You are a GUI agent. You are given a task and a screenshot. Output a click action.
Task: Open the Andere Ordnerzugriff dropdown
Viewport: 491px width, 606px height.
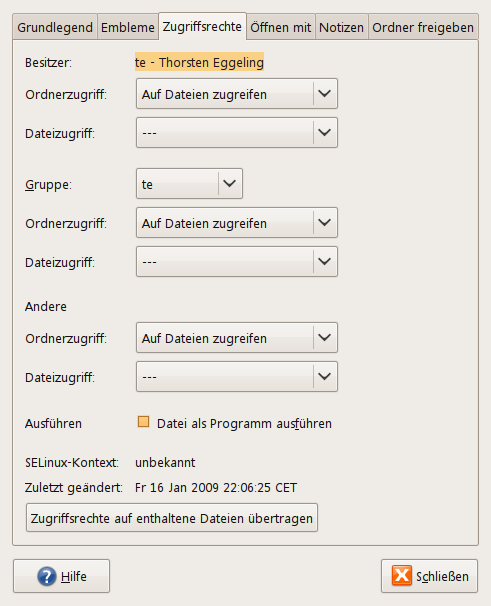[x=237, y=338]
